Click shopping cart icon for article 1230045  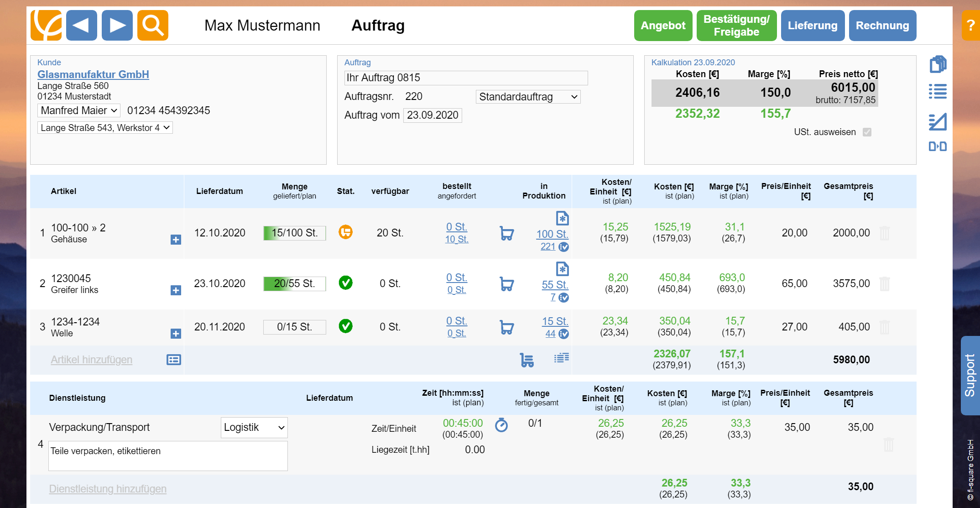(x=506, y=284)
